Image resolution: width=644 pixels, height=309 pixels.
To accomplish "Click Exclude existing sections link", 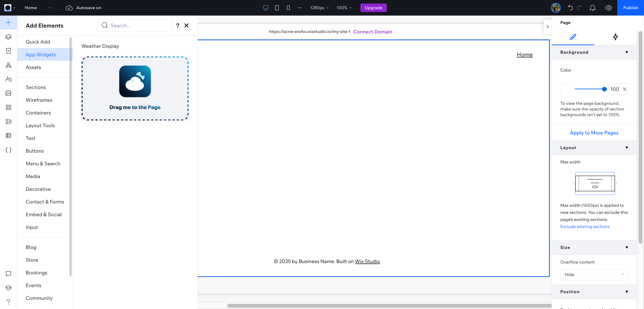I will 585,227.
